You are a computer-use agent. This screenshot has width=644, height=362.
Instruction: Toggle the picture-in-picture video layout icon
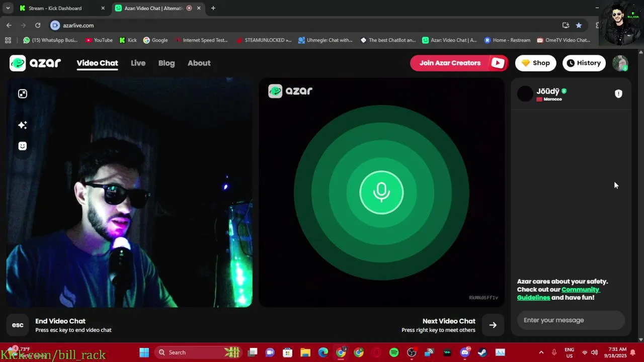pyautogui.click(x=23, y=94)
